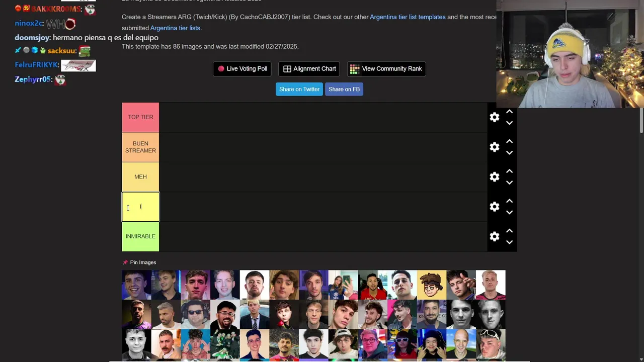The width and height of the screenshot is (644, 362).
Task: Open settings gear for BUEN STREAMER row
Action: pos(495,147)
